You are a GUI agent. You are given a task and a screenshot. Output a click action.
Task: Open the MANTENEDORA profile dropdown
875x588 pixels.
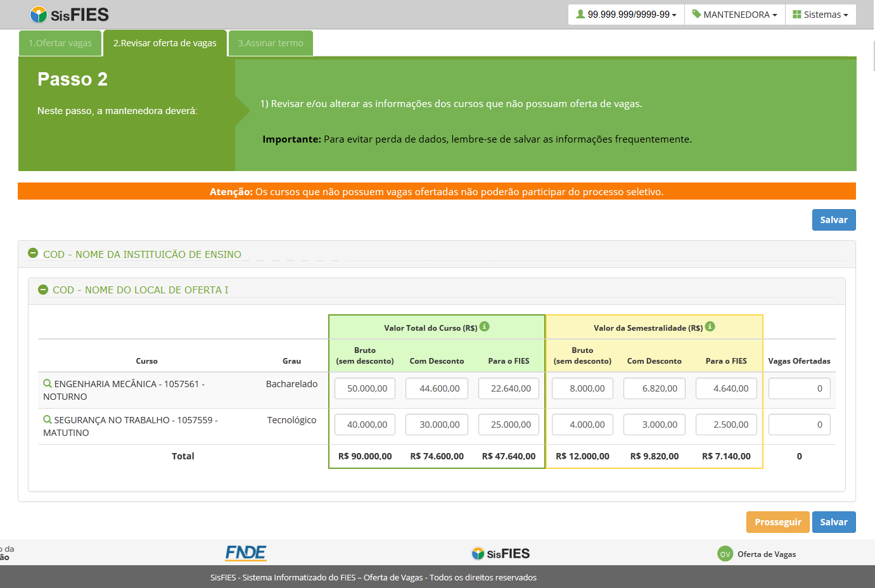734,15
